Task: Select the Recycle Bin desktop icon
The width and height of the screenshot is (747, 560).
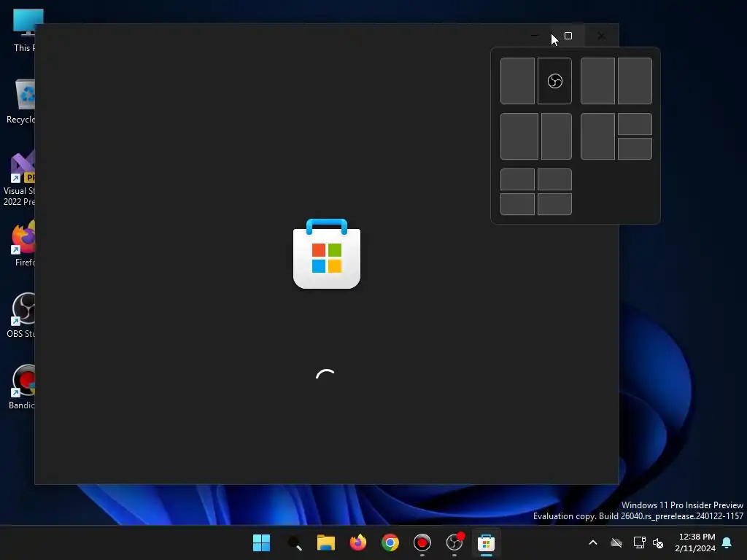Action: pos(21,101)
